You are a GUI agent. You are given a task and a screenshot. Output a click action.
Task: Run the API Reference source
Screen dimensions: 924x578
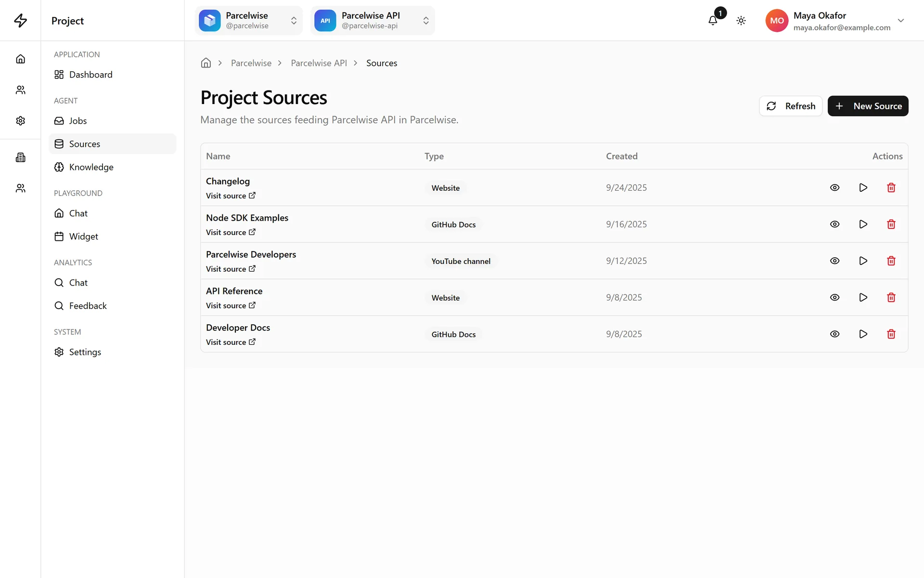[863, 297]
